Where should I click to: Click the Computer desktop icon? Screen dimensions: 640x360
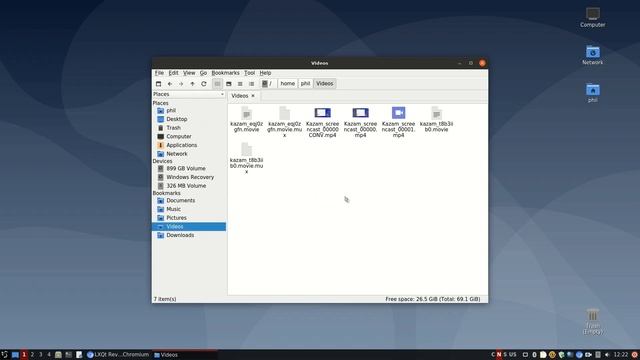pyautogui.click(x=593, y=17)
